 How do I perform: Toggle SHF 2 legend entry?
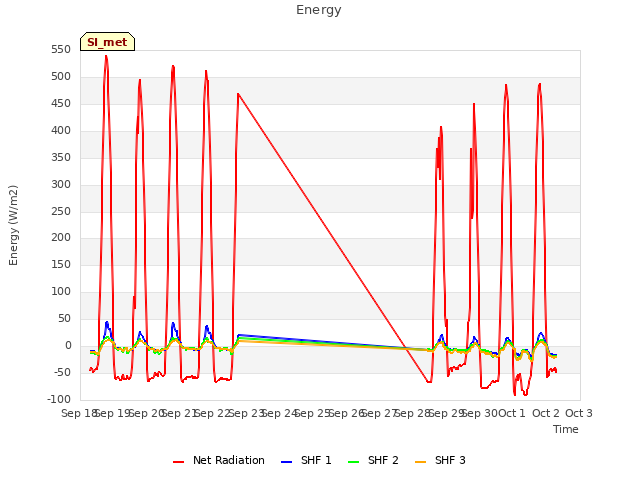tap(373, 460)
